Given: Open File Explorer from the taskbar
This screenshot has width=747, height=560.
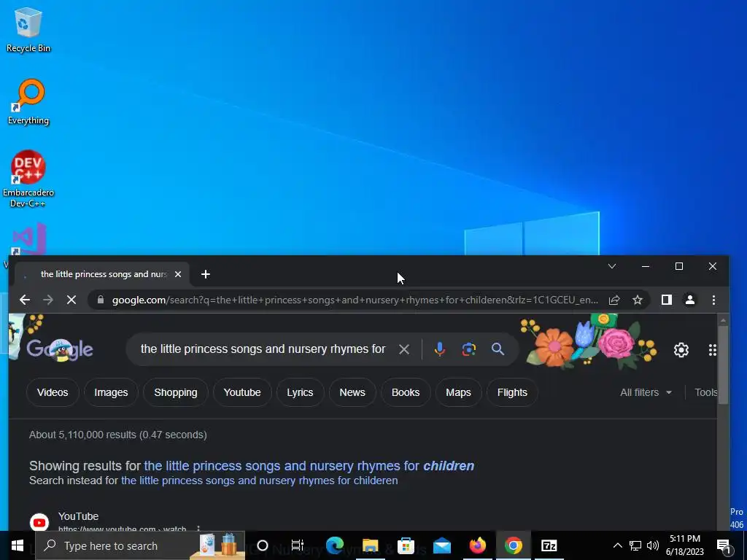Looking at the screenshot, I should tap(370, 545).
